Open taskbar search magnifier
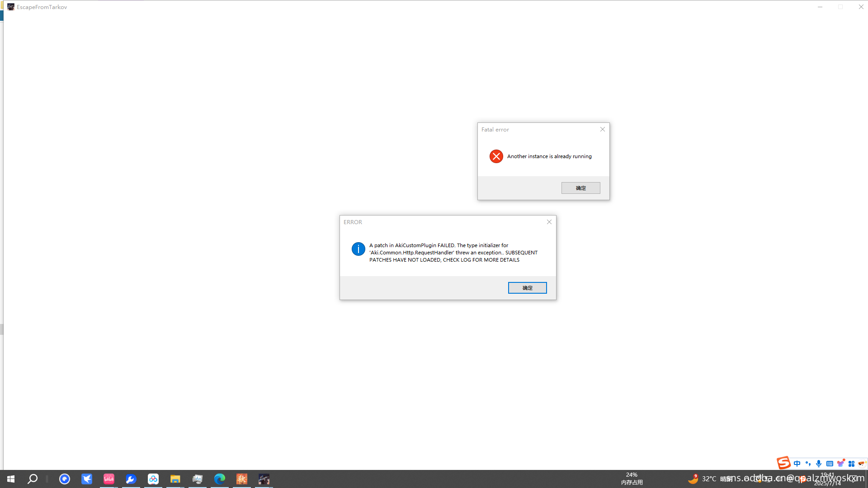868x488 pixels. 33,479
